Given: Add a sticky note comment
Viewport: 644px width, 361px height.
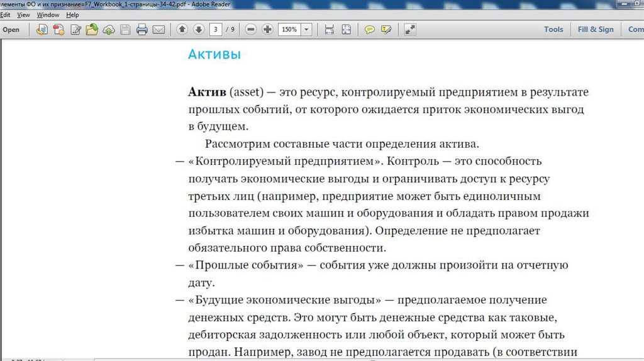Looking at the screenshot, I should (370, 30).
